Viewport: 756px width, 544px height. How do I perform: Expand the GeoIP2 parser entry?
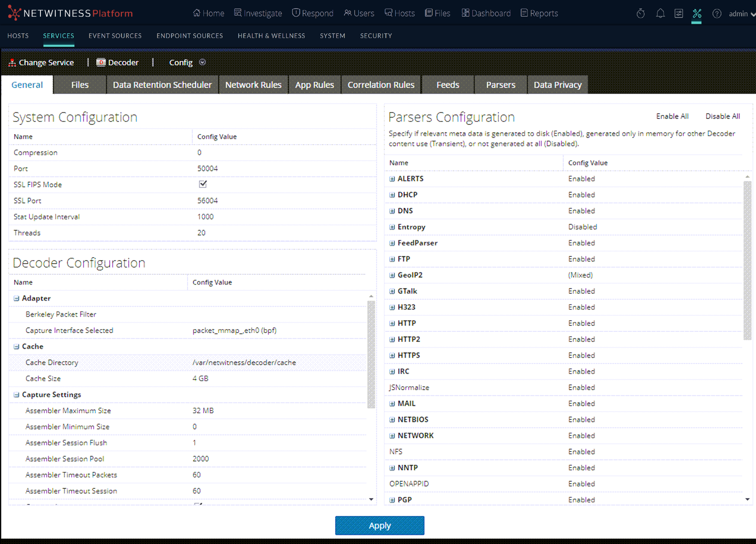(392, 275)
